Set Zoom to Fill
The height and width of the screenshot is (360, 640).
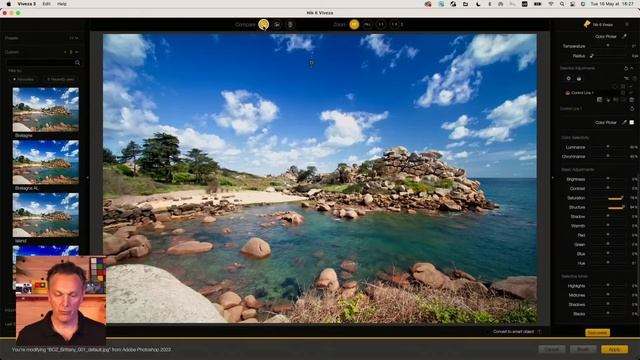[367, 24]
